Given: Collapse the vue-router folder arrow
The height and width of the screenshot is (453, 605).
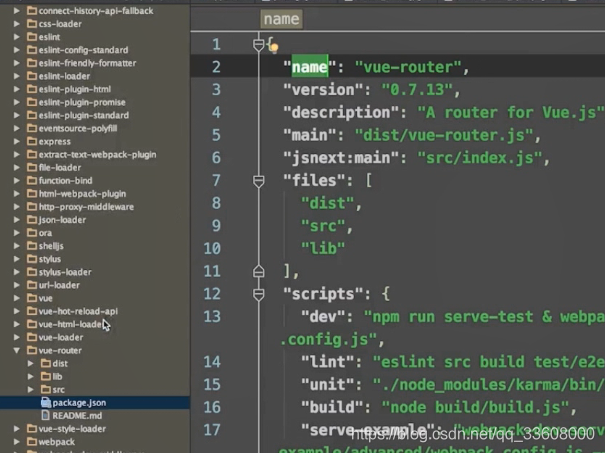Looking at the screenshot, I should (x=17, y=350).
